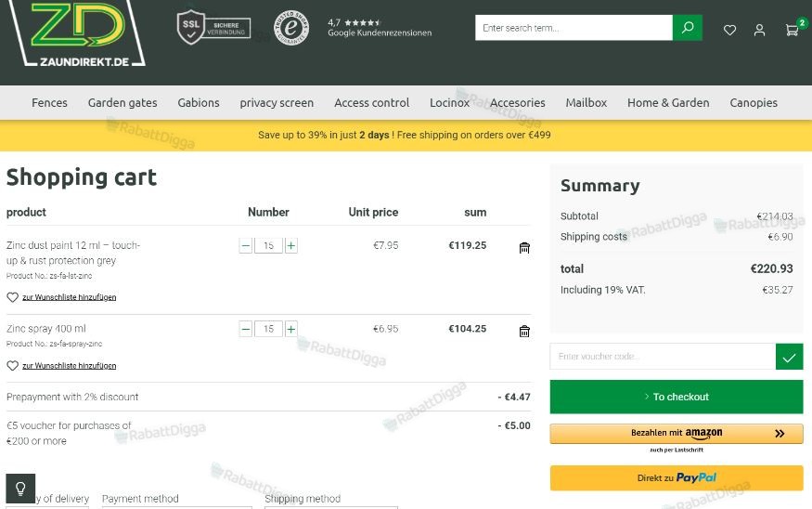This screenshot has width=812, height=509.
Task: Open the Fences menu
Action: [x=49, y=102]
